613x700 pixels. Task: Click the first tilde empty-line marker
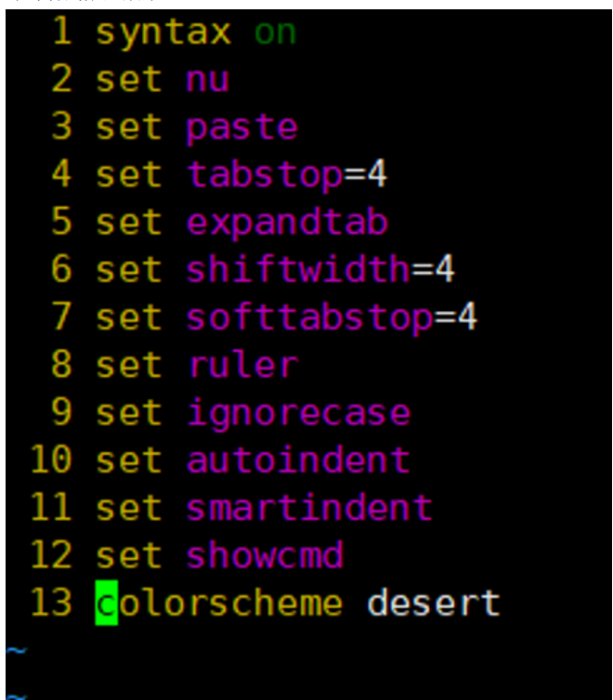pyautogui.click(x=17, y=651)
